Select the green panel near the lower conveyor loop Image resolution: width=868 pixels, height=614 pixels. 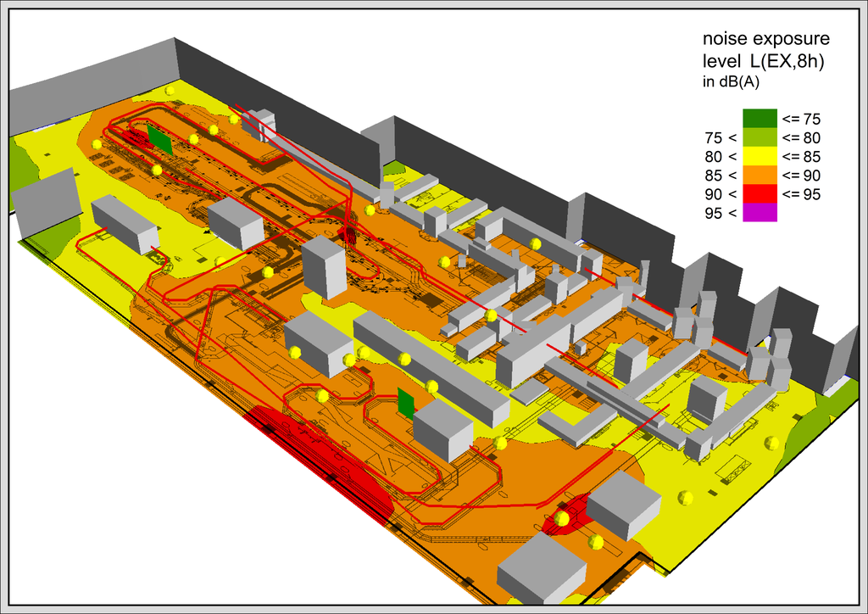(x=406, y=403)
